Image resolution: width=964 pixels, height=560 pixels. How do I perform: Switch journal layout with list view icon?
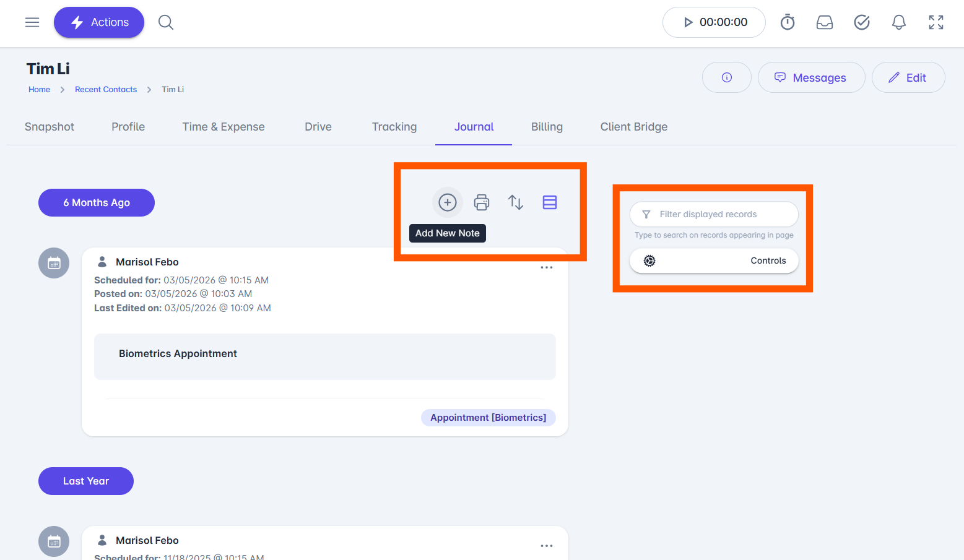[x=550, y=202]
